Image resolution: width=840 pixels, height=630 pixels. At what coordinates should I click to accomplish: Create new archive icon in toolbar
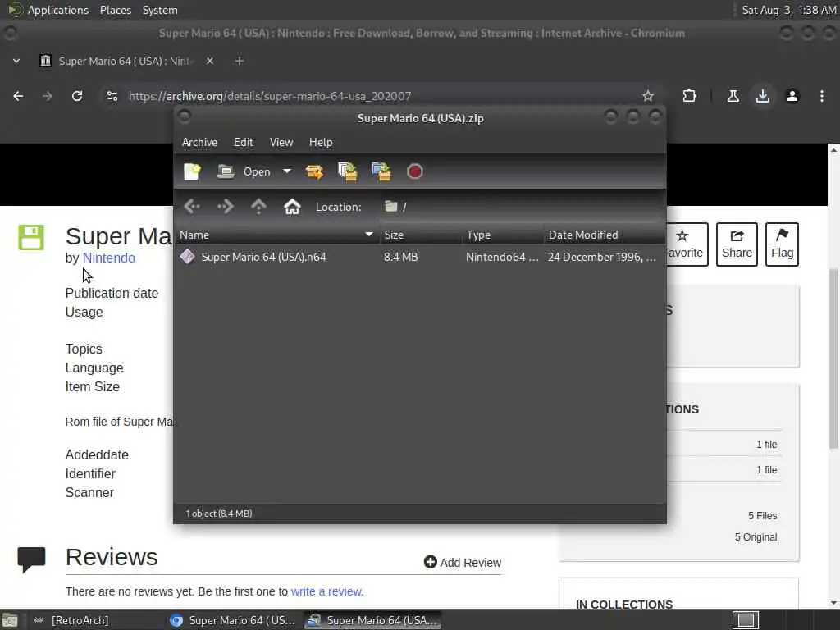click(x=192, y=171)
